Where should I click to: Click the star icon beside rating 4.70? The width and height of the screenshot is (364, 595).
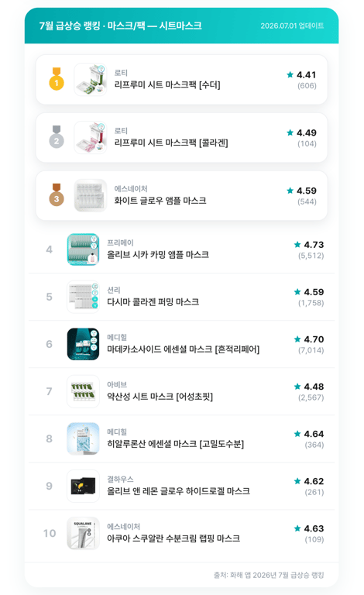[x=297, y=339]
